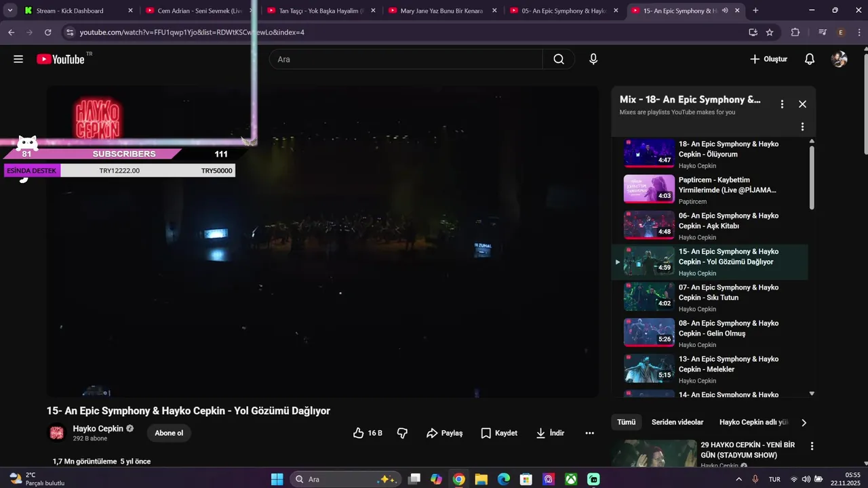The image size is (868, 488).
Task: Switch to 05- An Epic Symphony tab
Action: click(564, 11)
